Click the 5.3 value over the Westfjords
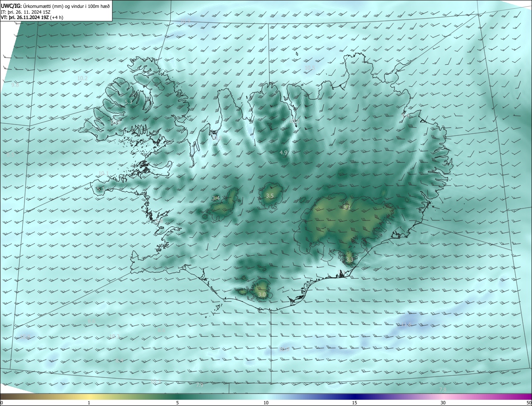 [x=128, y=102]
